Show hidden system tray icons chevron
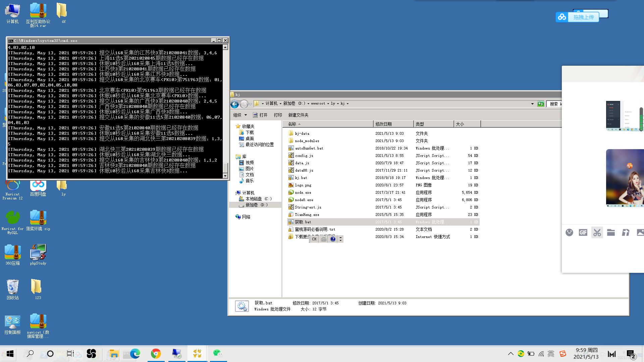The height and width of the screenshot is (362, 644). 511,354
